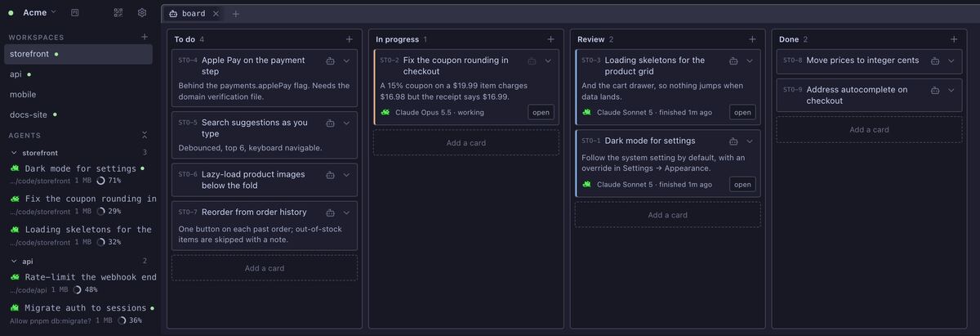Open the Rate-limit the webhook agent
The image size is (980, 336).
(78, 283)
